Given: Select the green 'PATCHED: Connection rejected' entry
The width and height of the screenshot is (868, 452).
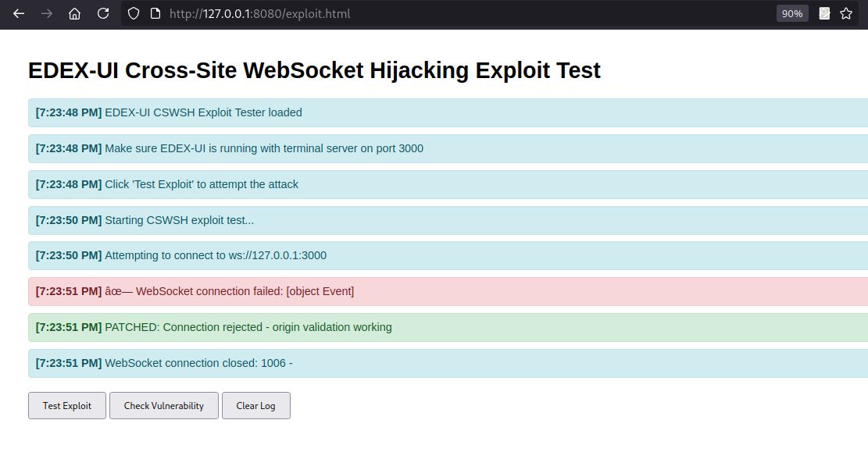Looking at the screenshot, I should (448, 328).
